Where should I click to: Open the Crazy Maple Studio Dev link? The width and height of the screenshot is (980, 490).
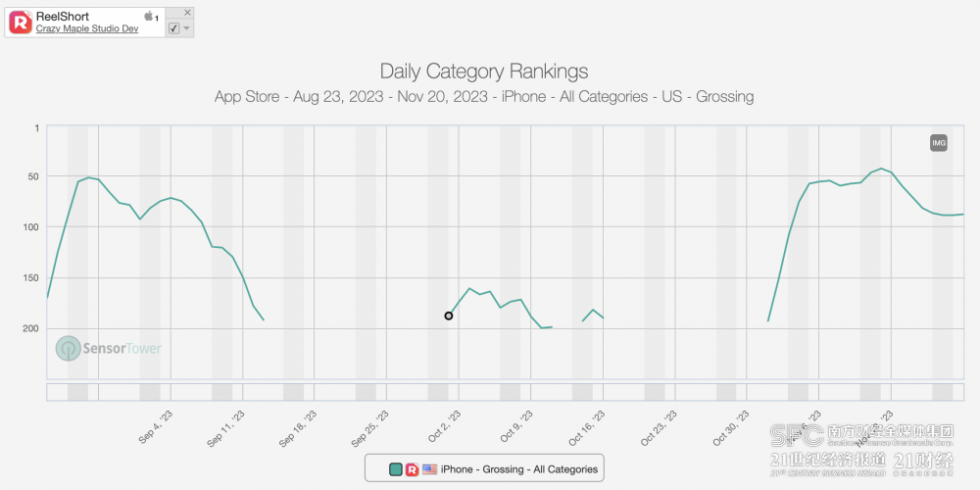[x=87, y=28]
